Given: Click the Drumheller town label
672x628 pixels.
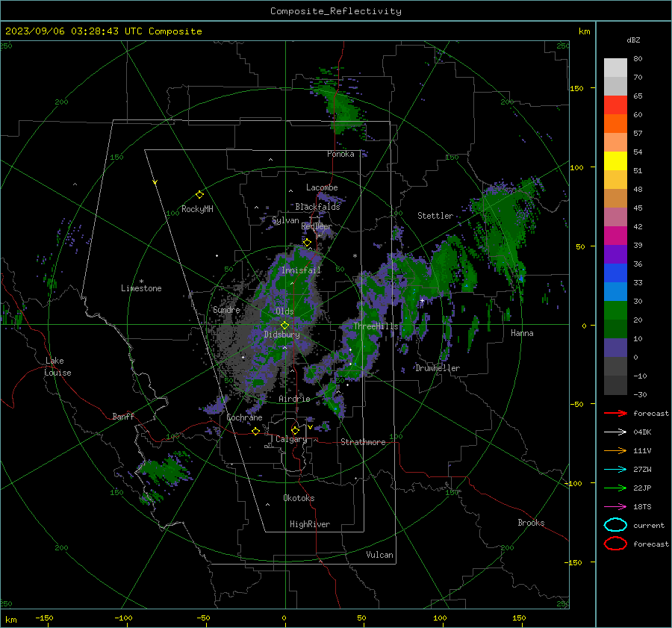Looking at the screenshot, I should pos(438,368).
